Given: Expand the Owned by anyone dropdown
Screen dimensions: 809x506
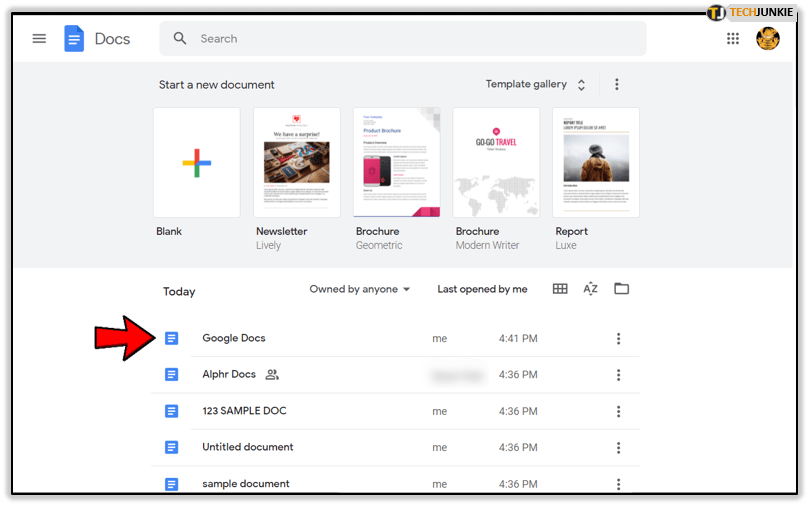Looking at the screenshot, I should (x=360, y=289).
